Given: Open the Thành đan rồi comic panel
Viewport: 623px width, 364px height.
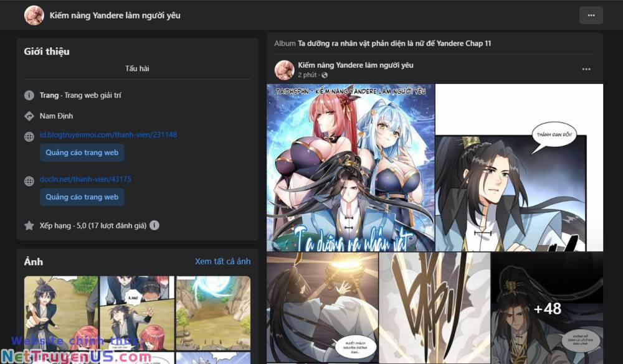Looking at the screenshot, I should 520,167.
